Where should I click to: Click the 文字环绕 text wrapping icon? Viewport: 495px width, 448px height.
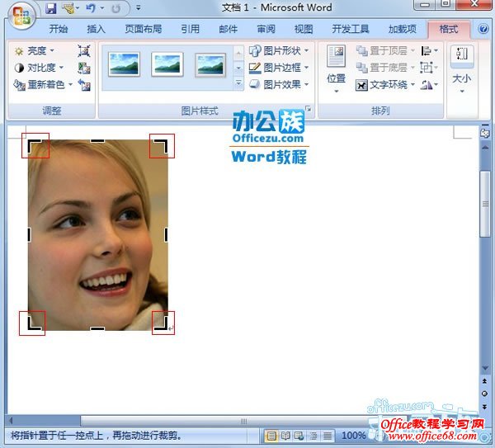click(x=361, y=84)
